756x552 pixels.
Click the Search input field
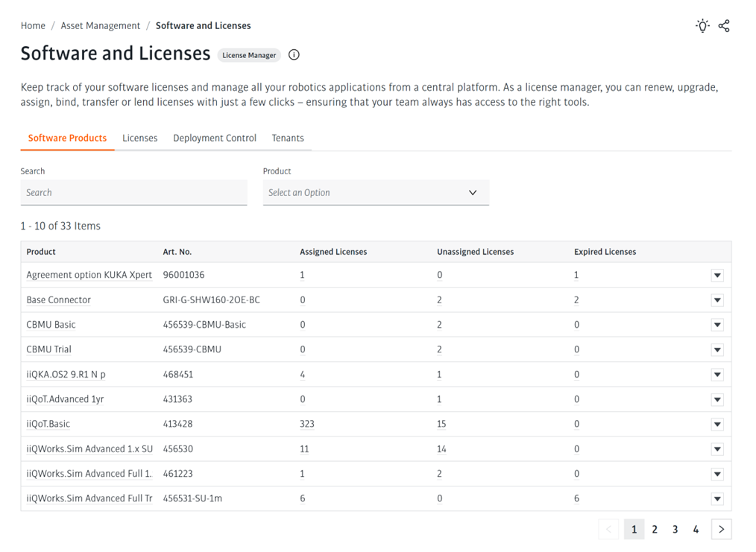click(134, 193)
